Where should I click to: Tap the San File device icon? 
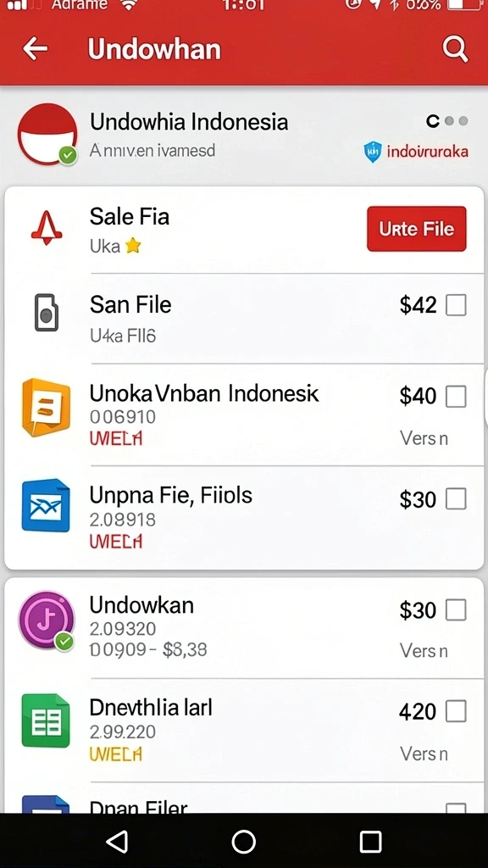tap(47, 313)
